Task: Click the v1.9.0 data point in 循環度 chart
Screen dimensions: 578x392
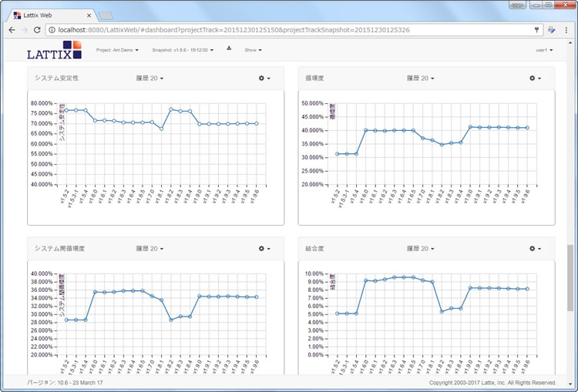Action: 470,127
